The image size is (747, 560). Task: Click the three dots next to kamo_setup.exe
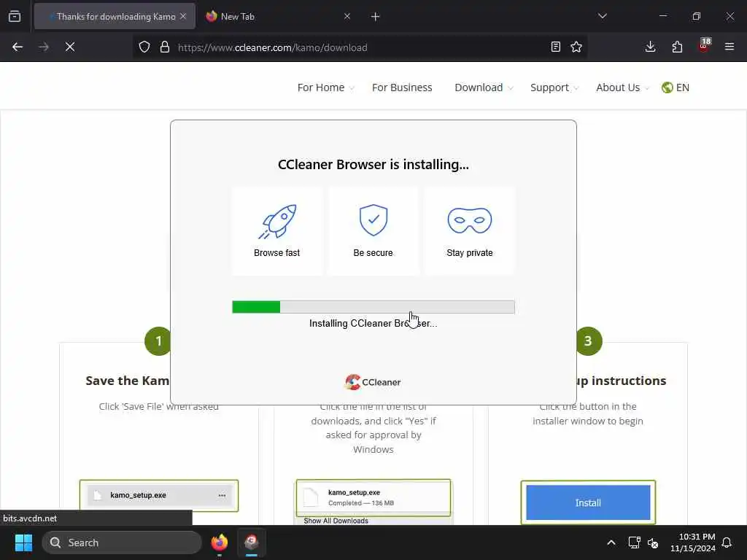[x=222, y=495]
